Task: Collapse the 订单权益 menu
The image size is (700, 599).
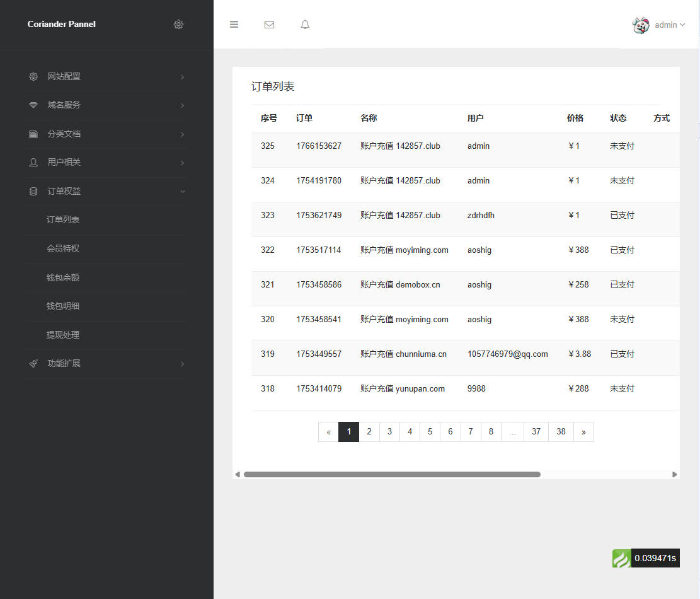Action: click(x=106, y=192)
